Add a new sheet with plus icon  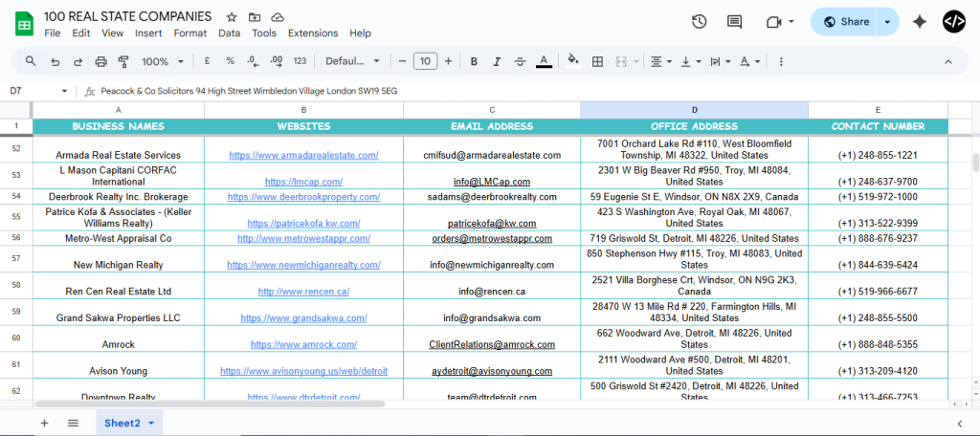pos(44,423)
